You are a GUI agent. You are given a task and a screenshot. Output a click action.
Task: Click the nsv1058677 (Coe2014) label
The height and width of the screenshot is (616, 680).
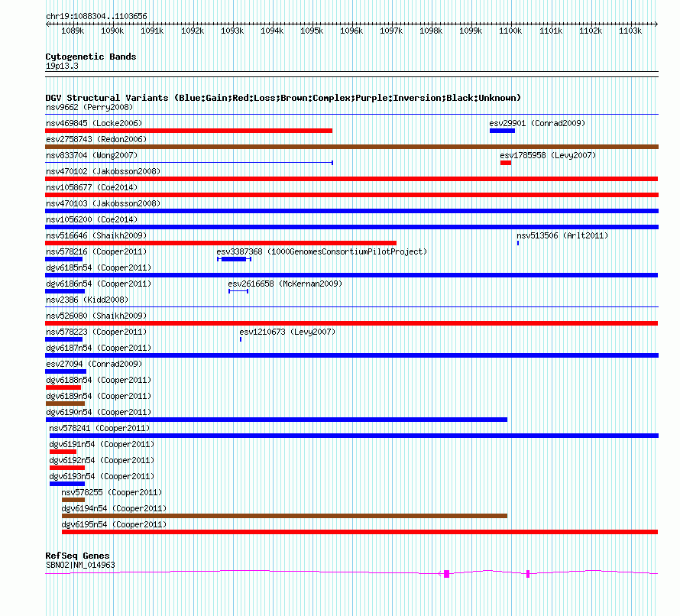coord(92,187)
